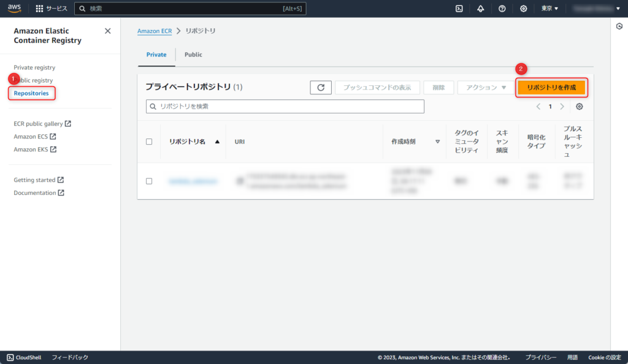Image resolution: width=628 pixels, height=364 pixels.
Task: Open the right side info panel icon
Action: (x=619, y=26)
